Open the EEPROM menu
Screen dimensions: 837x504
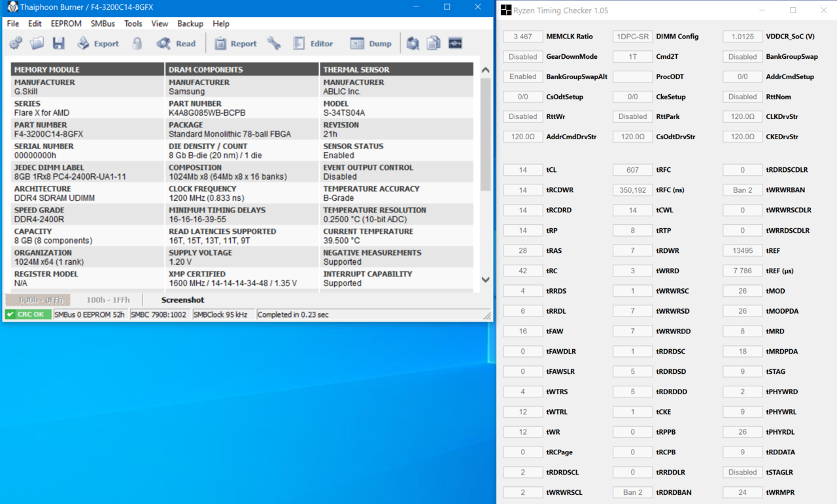coord(66,24)
